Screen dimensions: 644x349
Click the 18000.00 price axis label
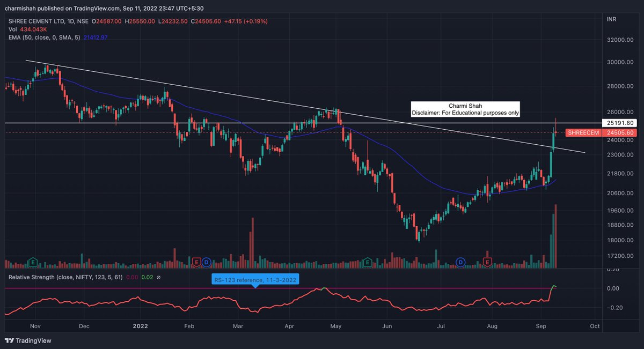pyautogui.click(x=621, y=240)
